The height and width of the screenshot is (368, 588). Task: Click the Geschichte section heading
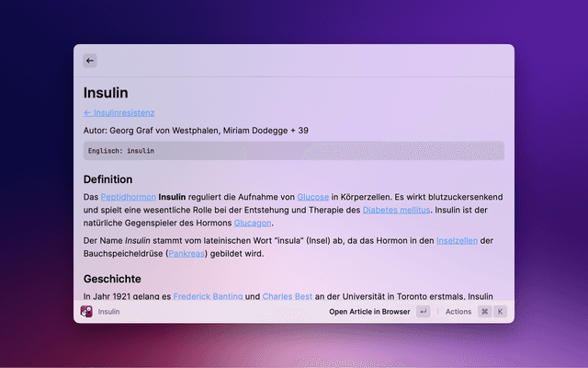(x=112, y=279)
